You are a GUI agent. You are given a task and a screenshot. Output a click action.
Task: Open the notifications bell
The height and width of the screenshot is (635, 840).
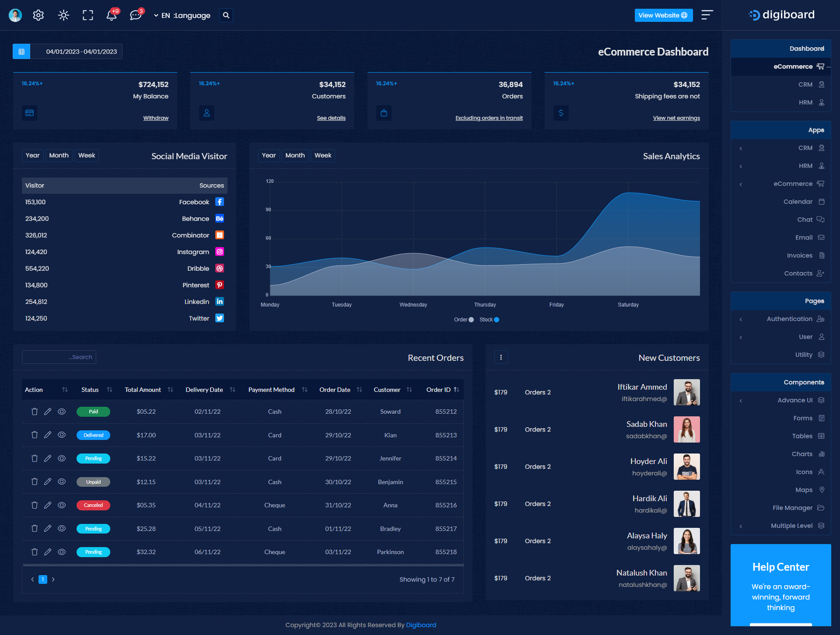click(x=111, y=15)
